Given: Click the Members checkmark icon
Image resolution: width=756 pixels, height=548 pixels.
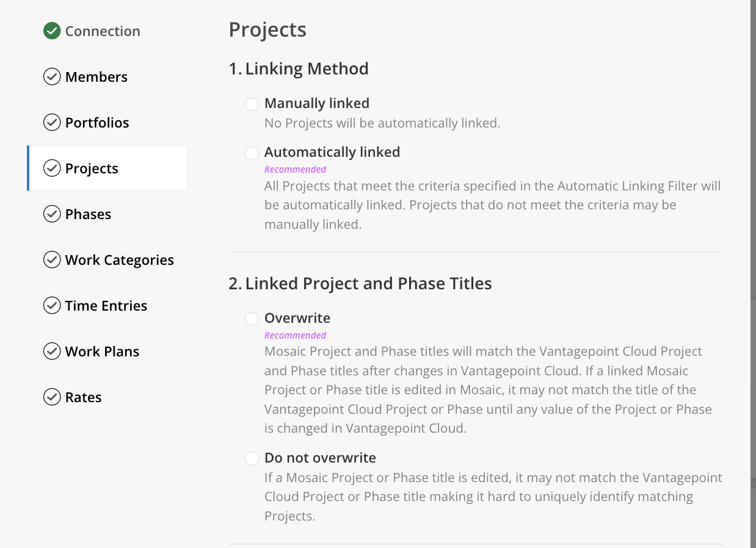Looking at the screenshot, I should pos(52,77).
